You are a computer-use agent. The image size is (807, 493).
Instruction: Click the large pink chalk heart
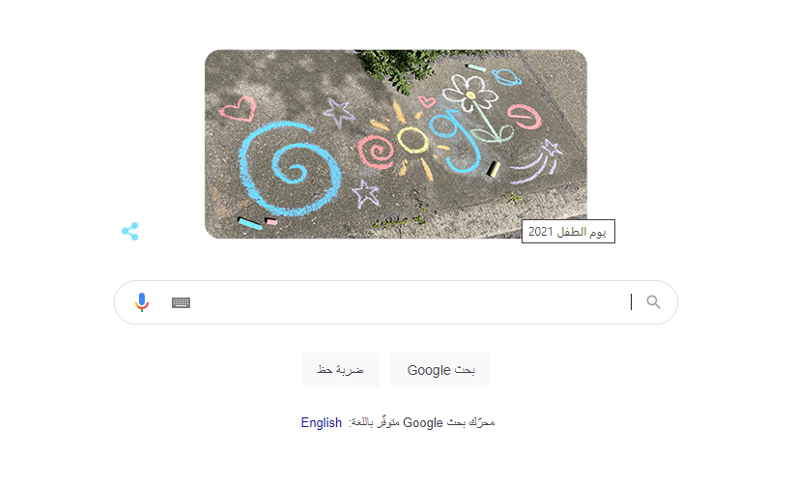(x=238, y=109)
